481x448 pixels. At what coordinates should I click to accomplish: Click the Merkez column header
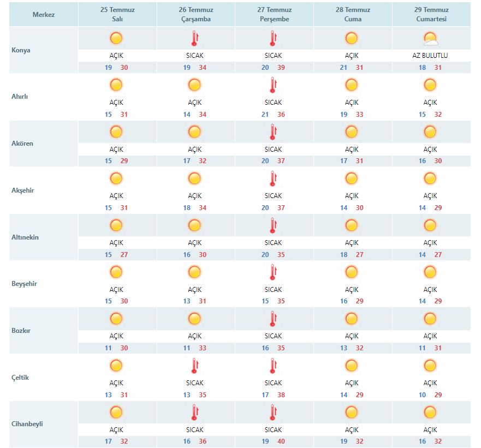tap(44, 14)
